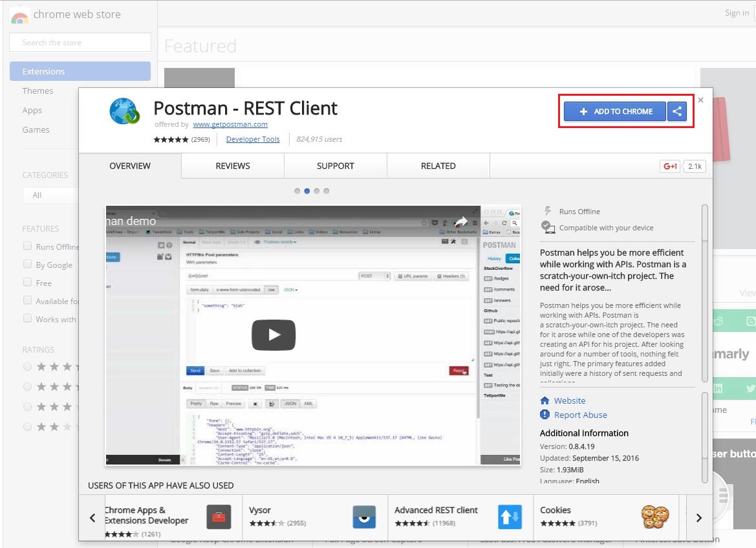The width and height of the screenshot is (756, 548).
Task: Click the Compatible with your device icon
Action: (x=548, y=226)
